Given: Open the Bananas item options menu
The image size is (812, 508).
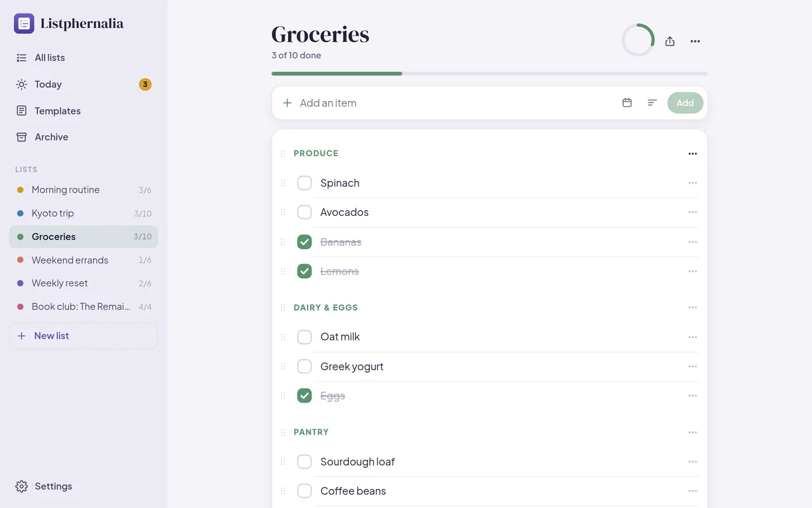Looking at the screenshot, I should point(693,242).
